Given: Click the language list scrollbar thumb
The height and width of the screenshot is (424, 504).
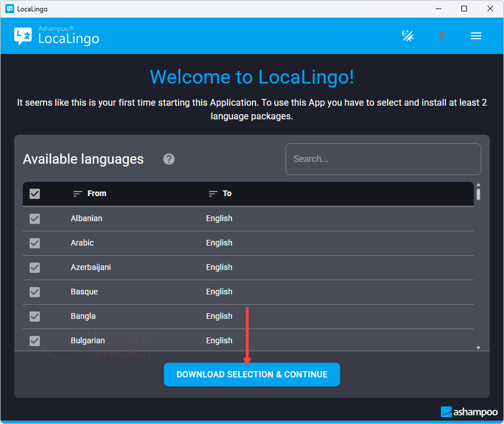Looking at the screenshot, I should tap(478, 194).
